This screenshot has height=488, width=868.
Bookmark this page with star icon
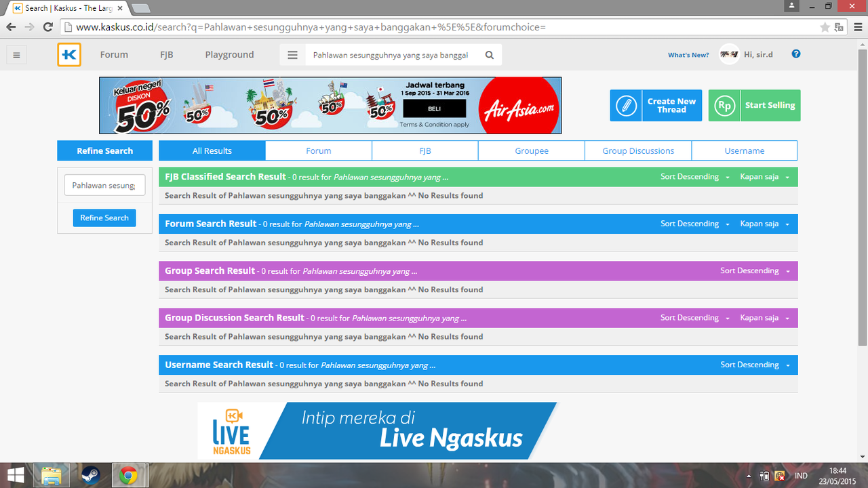(x=825, y=27)
